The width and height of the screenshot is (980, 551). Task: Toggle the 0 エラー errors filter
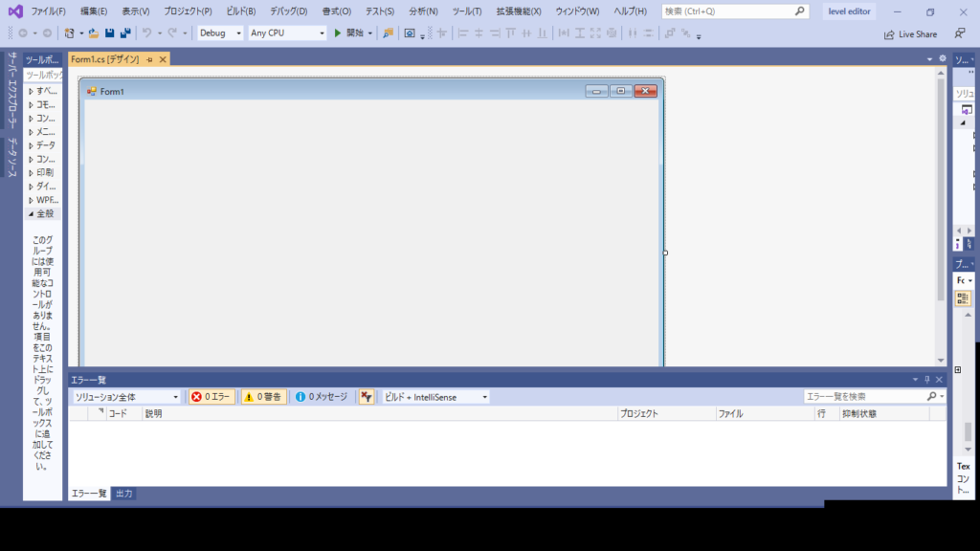click(x=211, y=396)
